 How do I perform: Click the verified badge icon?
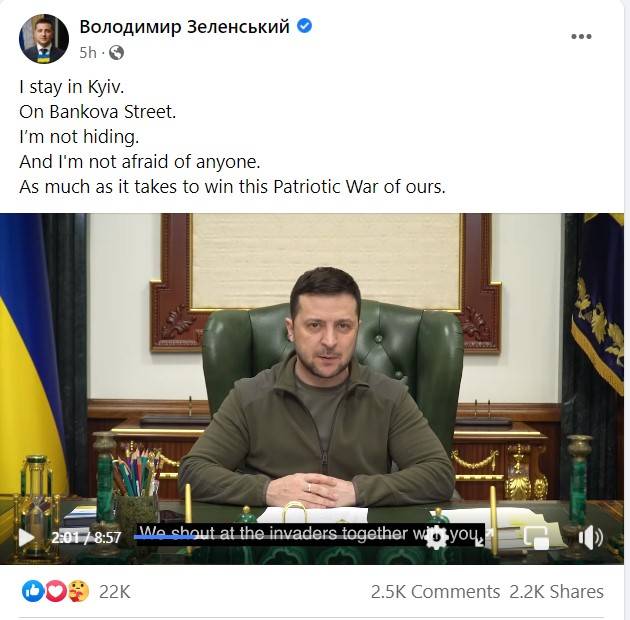point(305,26)
